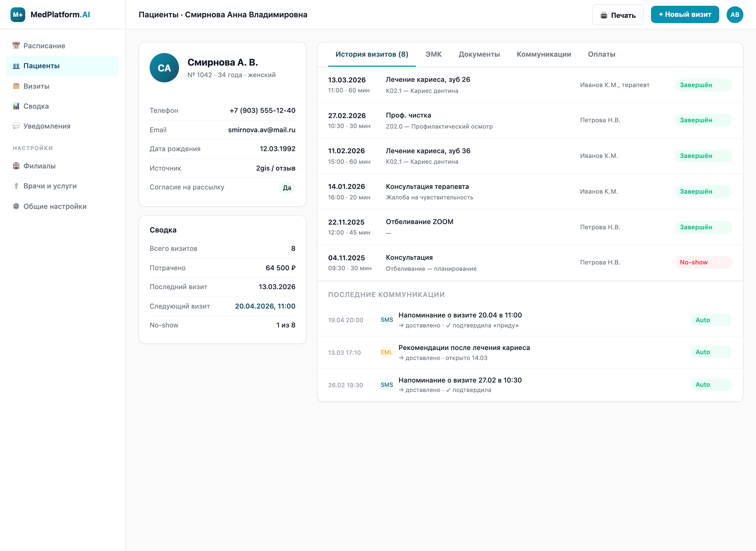The height and width of the screenshot is (551, 756).
Task: Open Сводка in the sidebar menu
Action: click(x=63, y=106)
